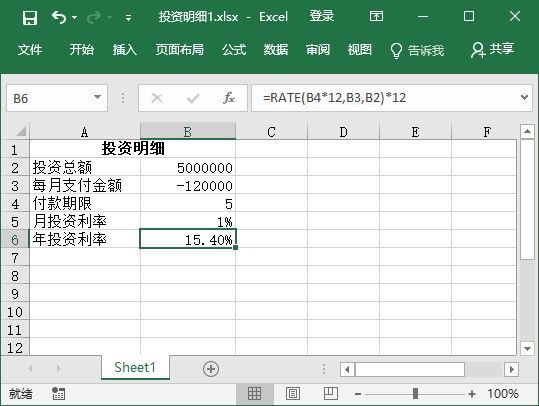
Task: Zoom out with the minus button
Action: tap(358, 394)
